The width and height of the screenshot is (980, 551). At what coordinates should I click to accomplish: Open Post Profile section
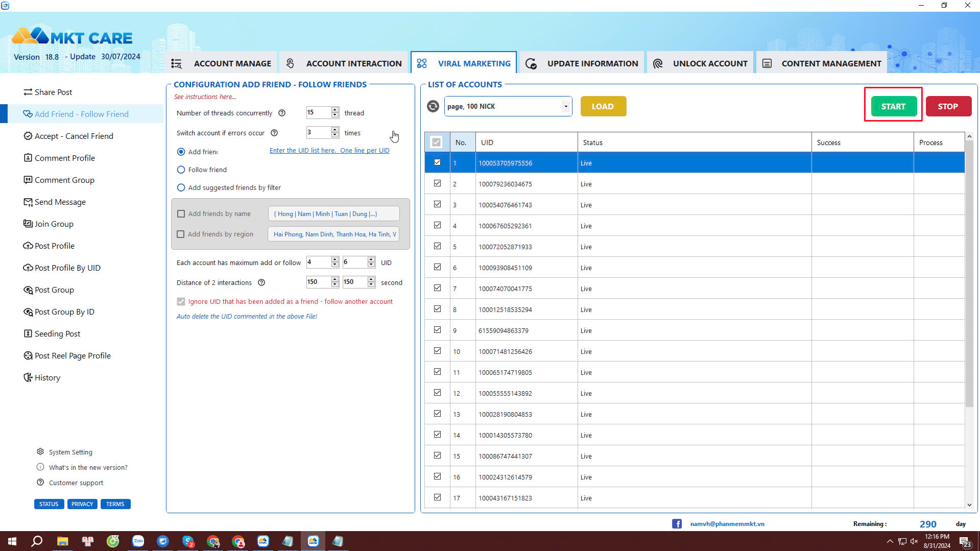click(x=49, y=246)
